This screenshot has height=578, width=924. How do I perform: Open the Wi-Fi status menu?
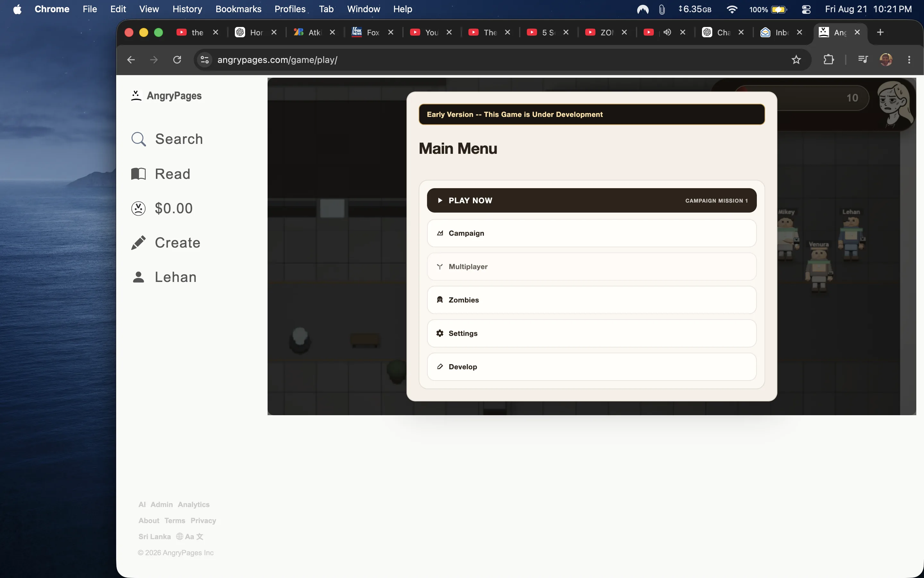(x=732, y=9)
